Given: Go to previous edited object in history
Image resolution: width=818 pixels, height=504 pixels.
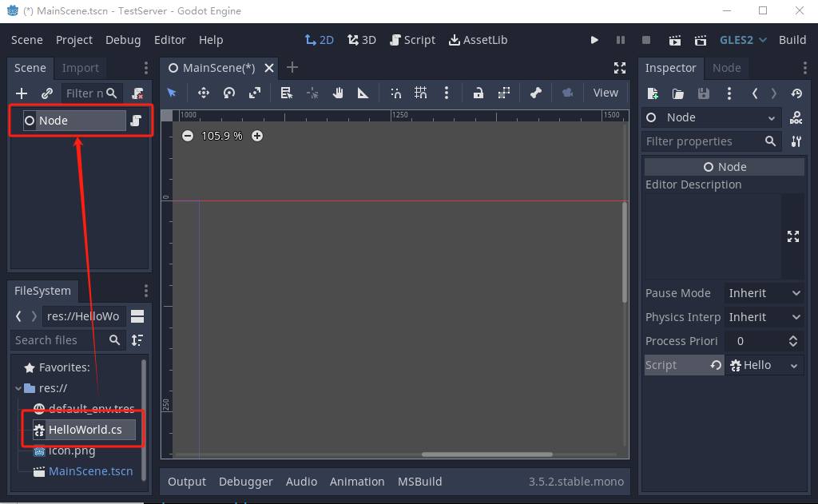Looking at the screenshot, I should point(754,94).
